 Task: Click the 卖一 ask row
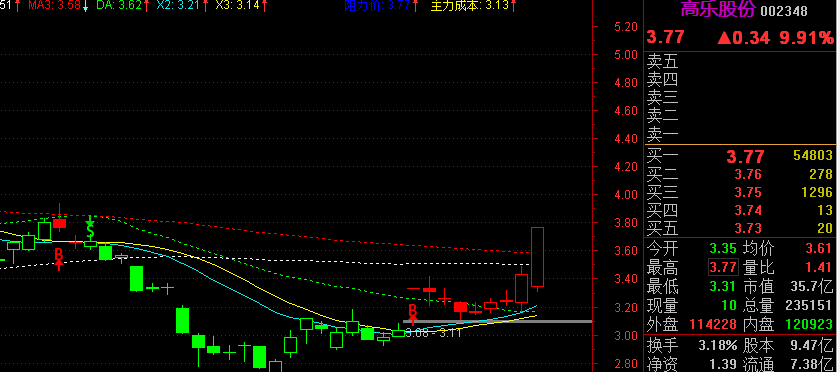coord(740,133)
